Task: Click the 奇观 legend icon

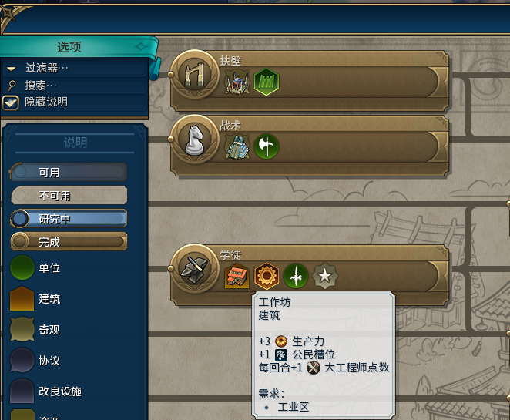Action: point(22,329)
